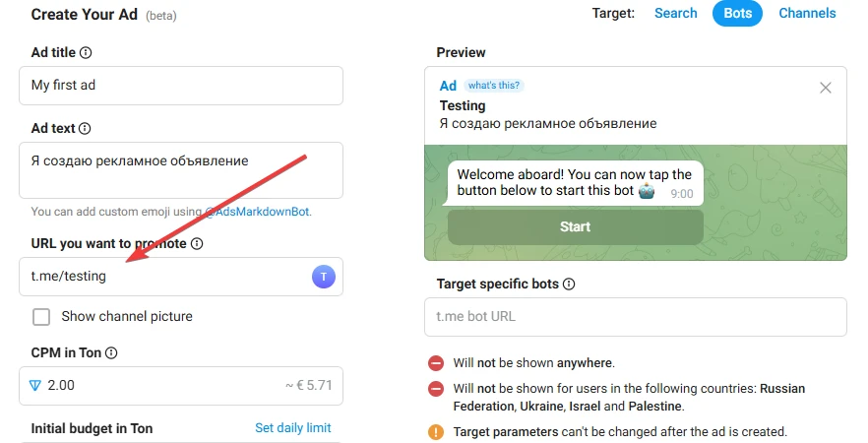Select the Bots target tab

[x=737, y=14]
